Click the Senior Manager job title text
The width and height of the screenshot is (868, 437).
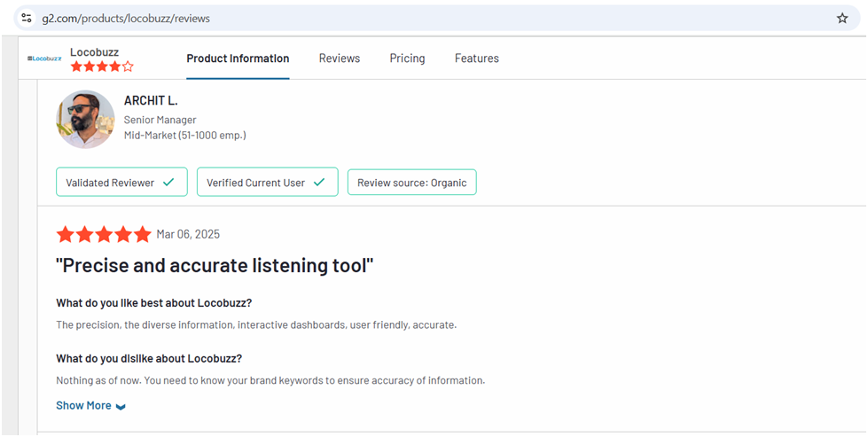pyautogui.click(x=160, y=120)
